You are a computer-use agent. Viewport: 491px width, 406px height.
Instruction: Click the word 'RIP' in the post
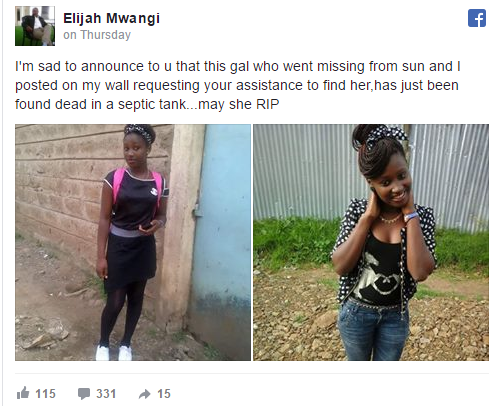point(267,104)
